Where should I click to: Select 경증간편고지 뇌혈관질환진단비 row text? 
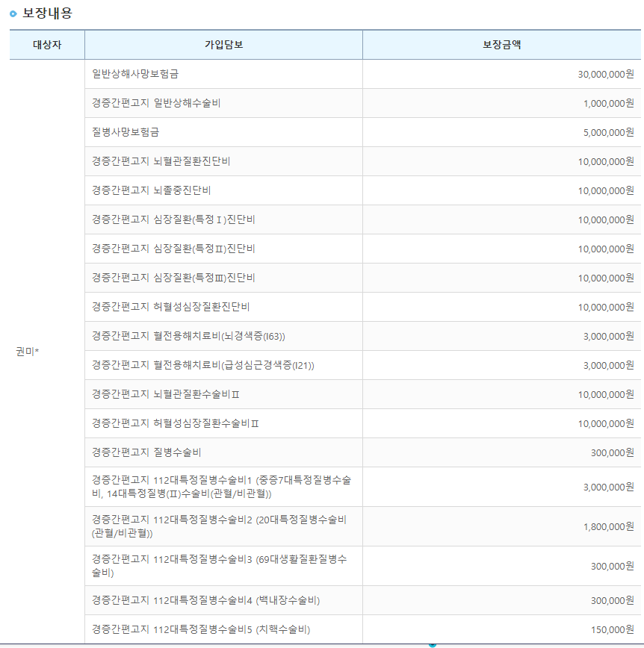pos(166,161)
